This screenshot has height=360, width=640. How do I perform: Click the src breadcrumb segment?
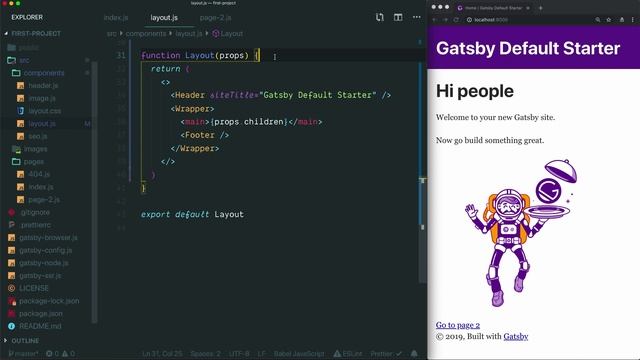tap(111, 33)
